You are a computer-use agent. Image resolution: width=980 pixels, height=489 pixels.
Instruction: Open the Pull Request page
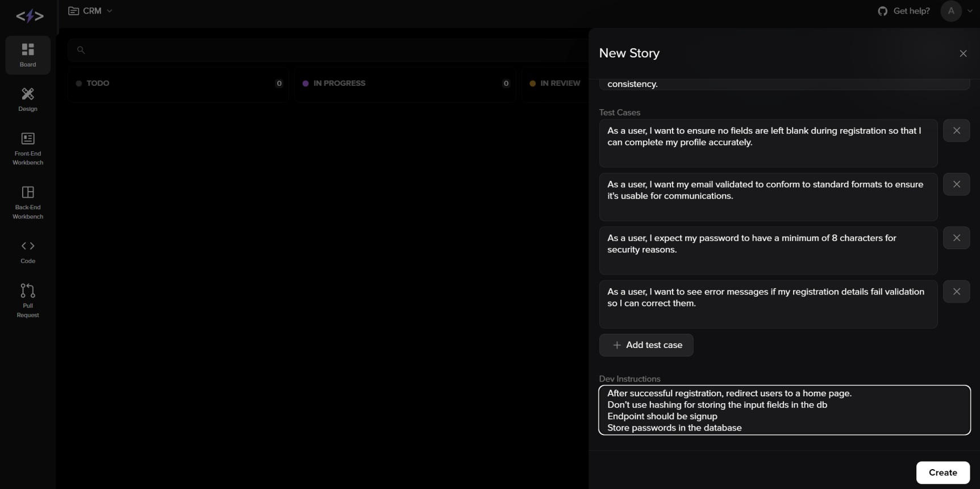28,300
